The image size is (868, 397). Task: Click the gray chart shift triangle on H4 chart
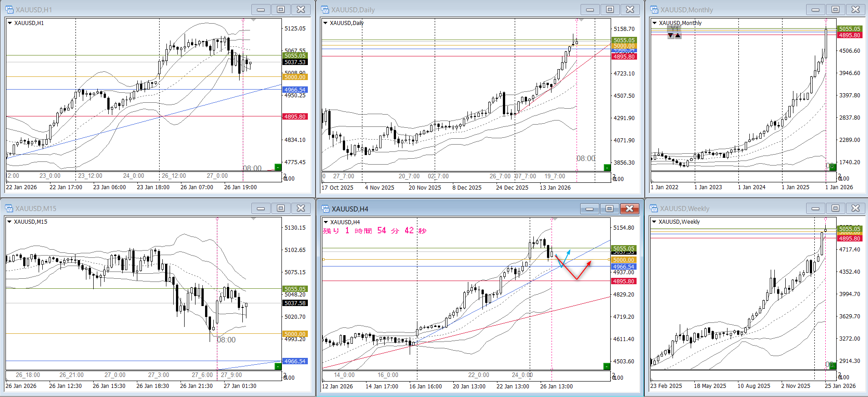click(x=554, y=220)
